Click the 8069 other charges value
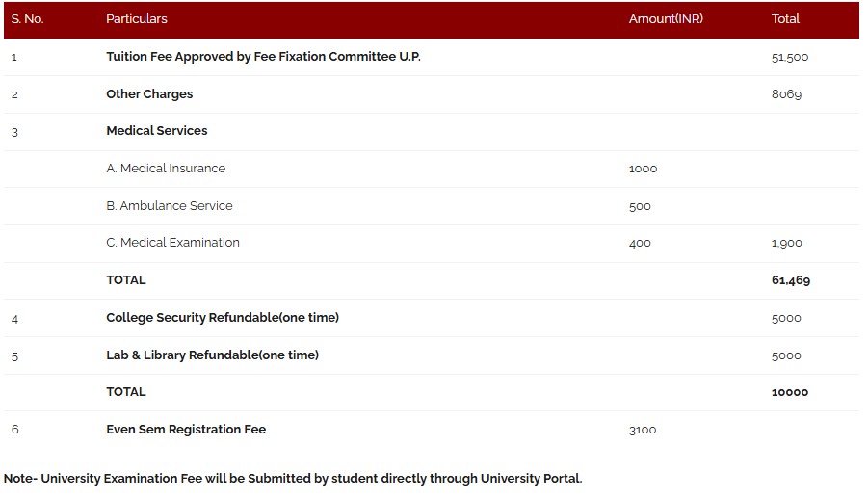868x499 pixels. (x=787, y=94)
